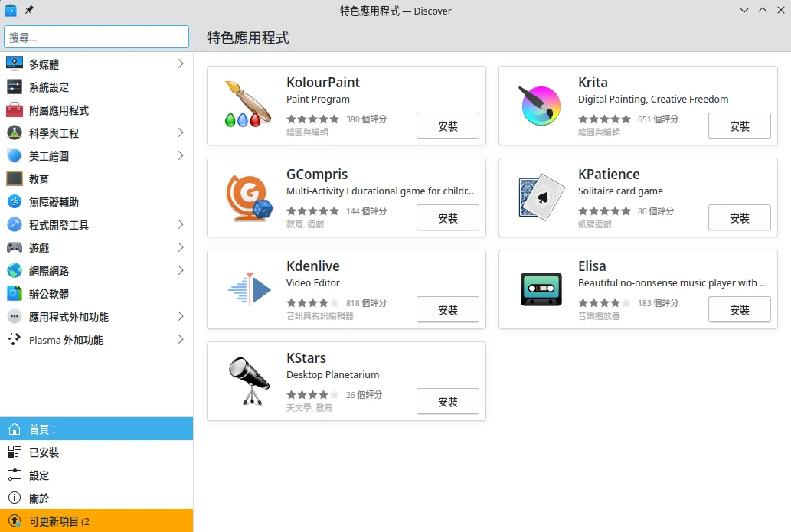Click the blackboard icon for 教育
The height and width of the screenshot is (532, 791).
[x=15, y=178]
